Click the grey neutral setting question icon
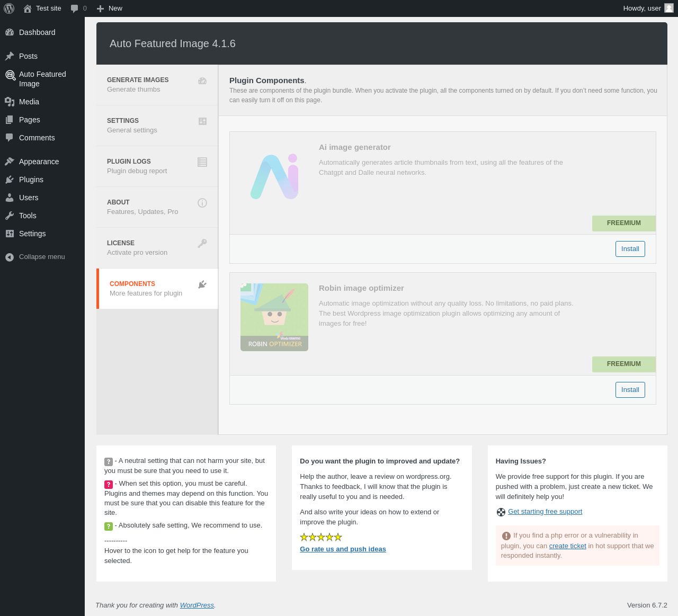This screenshot has height=616, width=678. pyautogui.click(x=109, y=462)
